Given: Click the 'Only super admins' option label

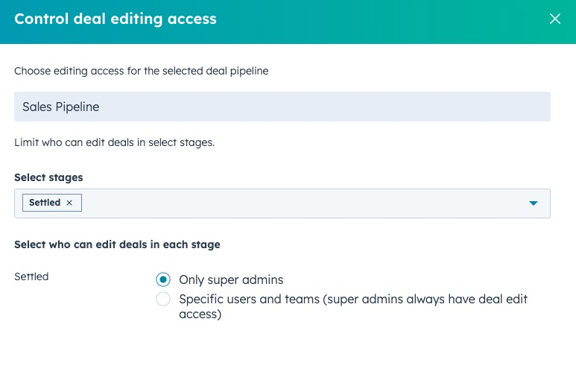Looking at the screenshot, I should tap(231, 280).
